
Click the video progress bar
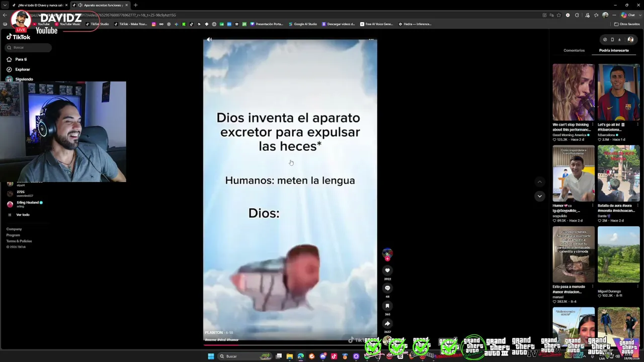pos(290,345)
